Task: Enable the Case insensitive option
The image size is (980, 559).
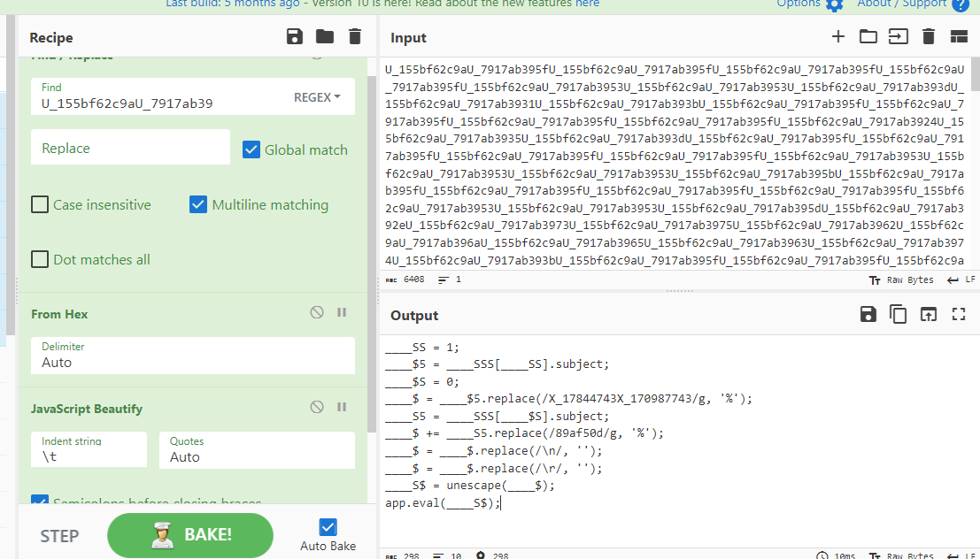Action: [40, 204]
